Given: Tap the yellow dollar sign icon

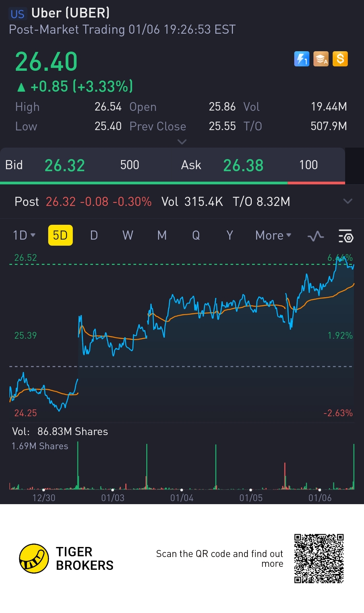Looking at the screenshot, I should click(x=340, y=59).
